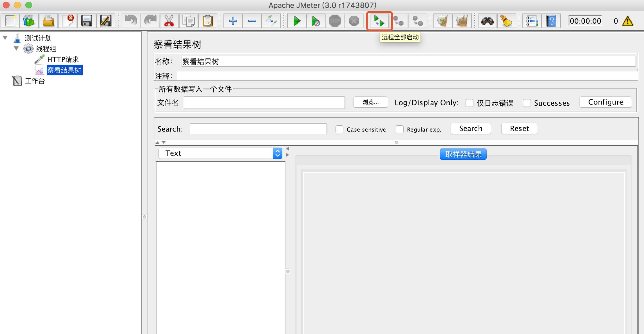Click the right-pointing split pane arrow
The image size is (644, 334).
287,155
